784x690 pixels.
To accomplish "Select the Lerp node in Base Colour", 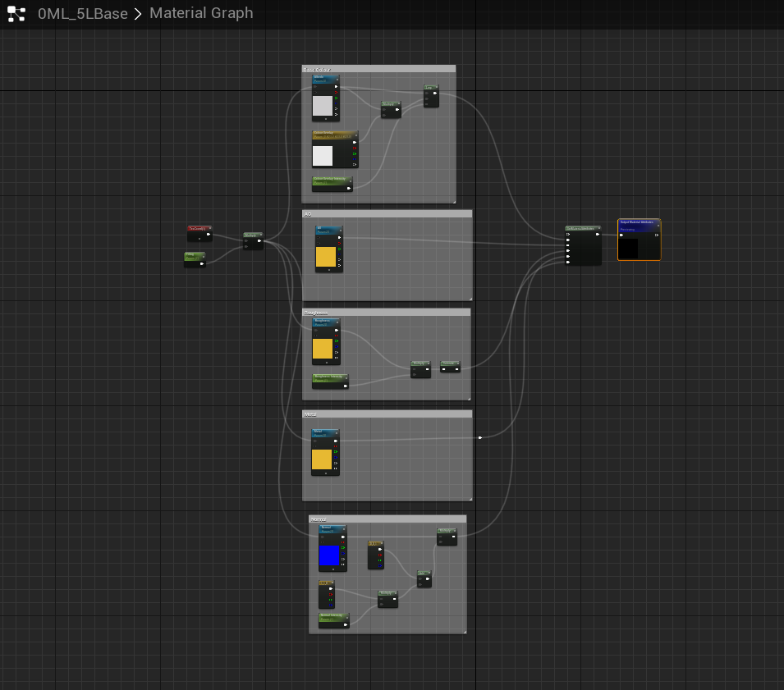I will tap(430, 88).
